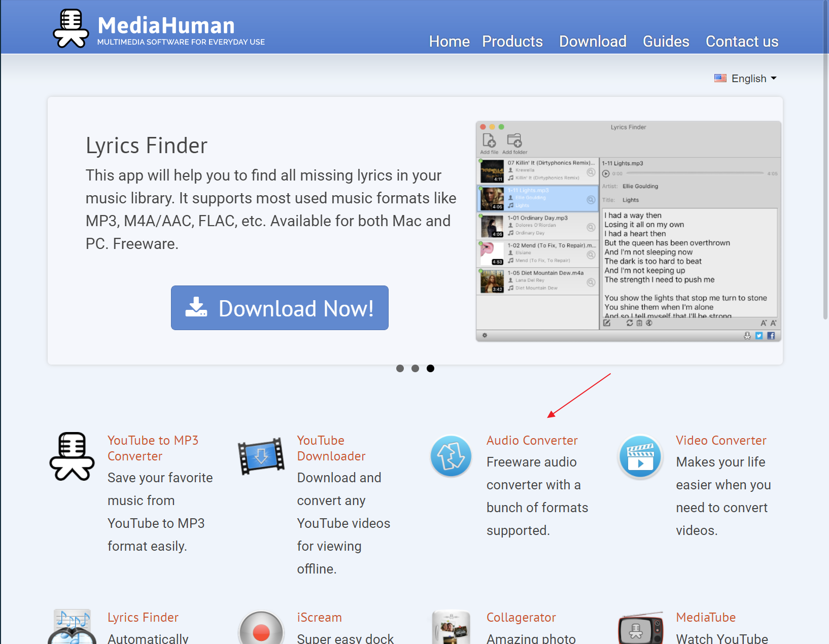This screenshot has height=644, width=829.
Task: Click 'Makes your life easier' description text
Action: [x=723, y=496]
